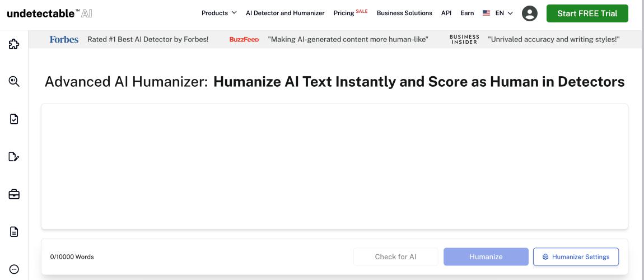Select "Making AI-generated content more human-like" quote

[348, 39]
